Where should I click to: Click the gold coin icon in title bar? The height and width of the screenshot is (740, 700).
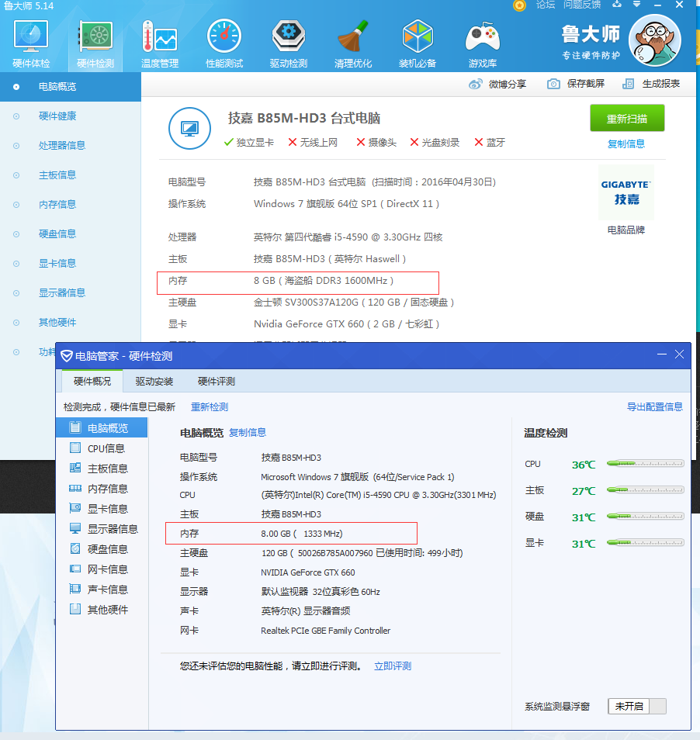[x=519, y=5]
